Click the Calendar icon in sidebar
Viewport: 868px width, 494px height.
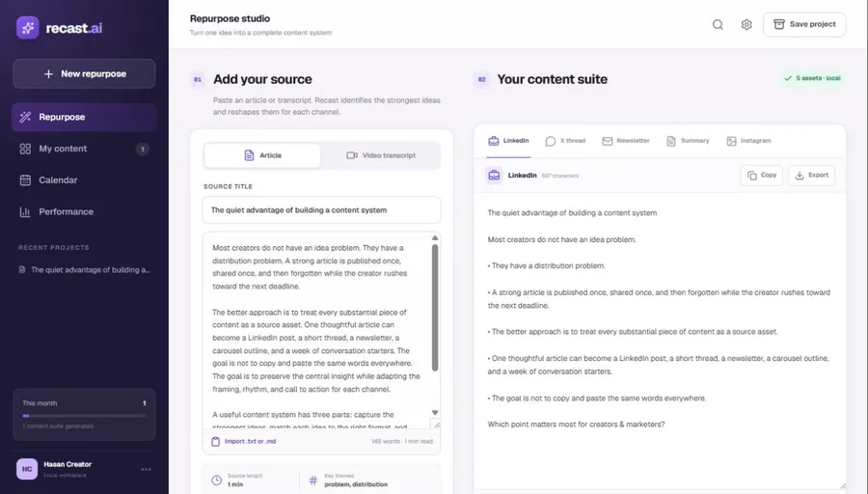tap(25, 180)
